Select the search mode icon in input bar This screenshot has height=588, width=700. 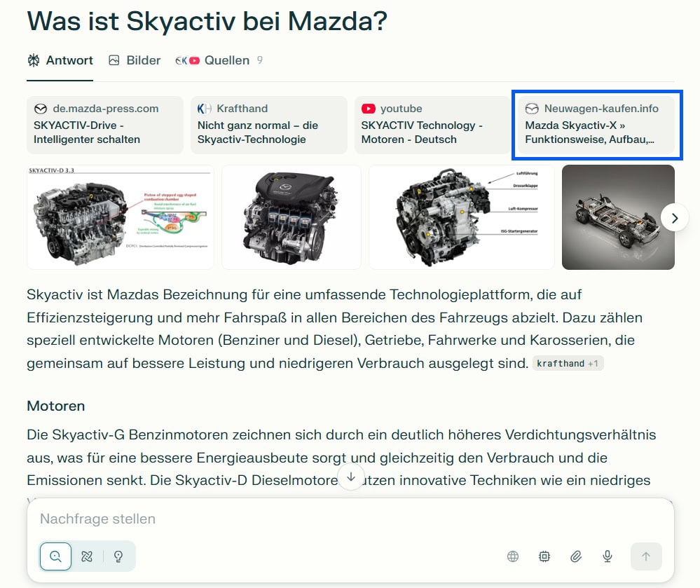55,556
